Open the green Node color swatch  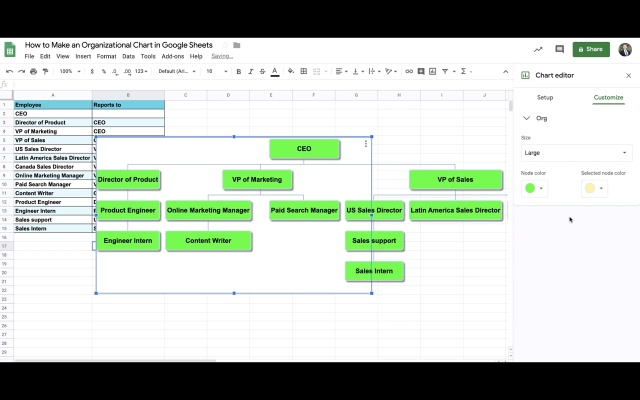(534, 188)
